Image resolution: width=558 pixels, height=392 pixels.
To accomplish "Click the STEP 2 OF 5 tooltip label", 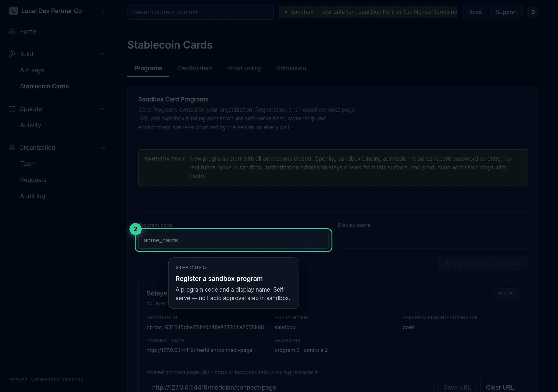I will click(x=191, y=267).
